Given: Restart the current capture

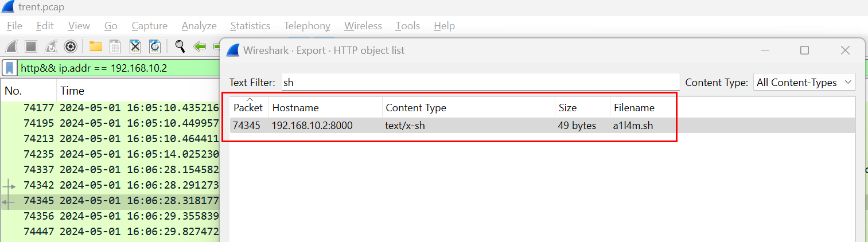Looking at the screenshot, I should point(50,46).
